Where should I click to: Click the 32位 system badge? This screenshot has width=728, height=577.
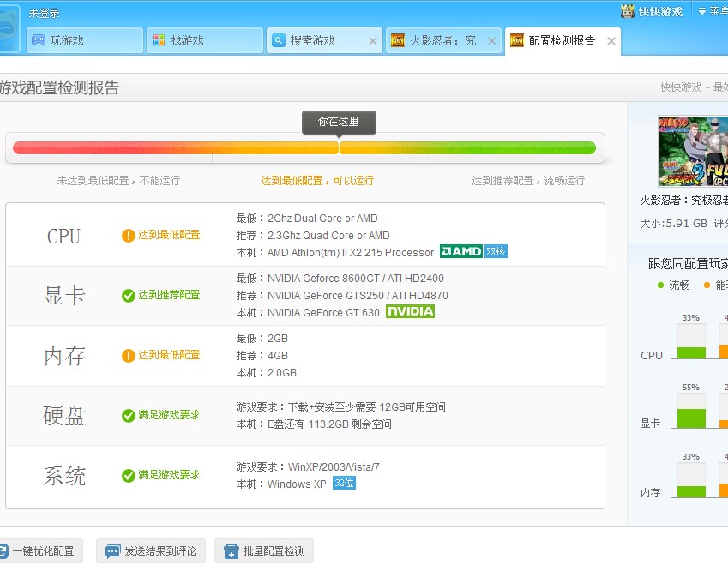(344, 484)
